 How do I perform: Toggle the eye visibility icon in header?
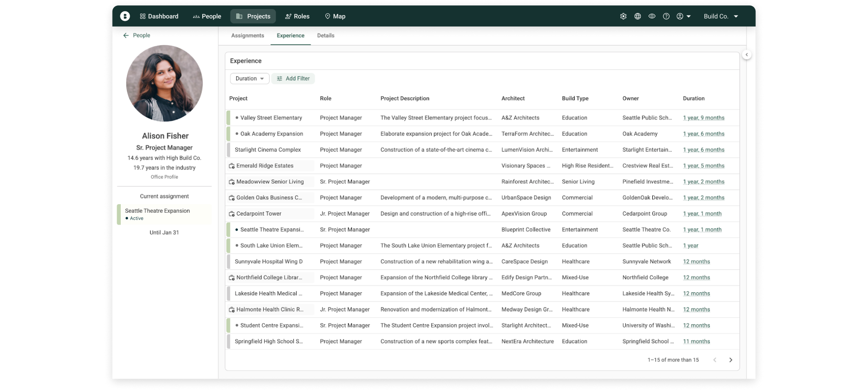click(652, 16)
